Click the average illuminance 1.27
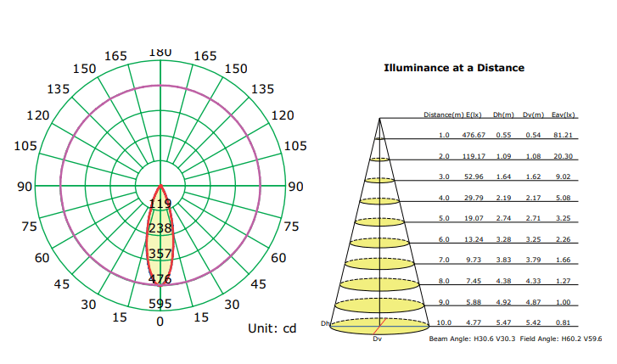This screenshot has width=617, height=364. 563,281
